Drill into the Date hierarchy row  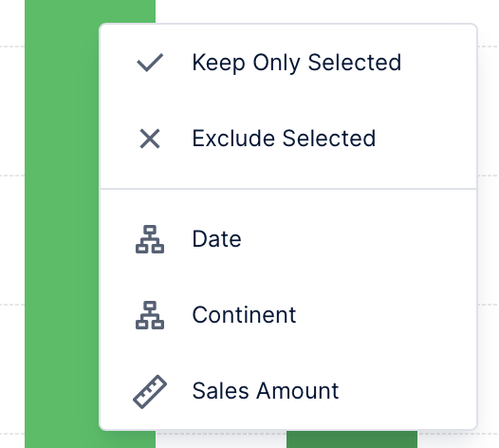(288, 239)
